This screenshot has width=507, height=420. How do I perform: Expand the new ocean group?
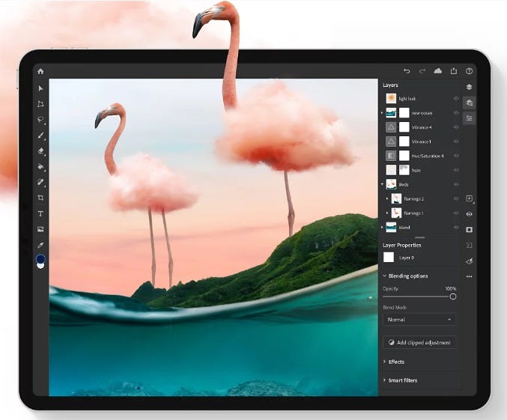pyautogui.click(x=382, y=113)
